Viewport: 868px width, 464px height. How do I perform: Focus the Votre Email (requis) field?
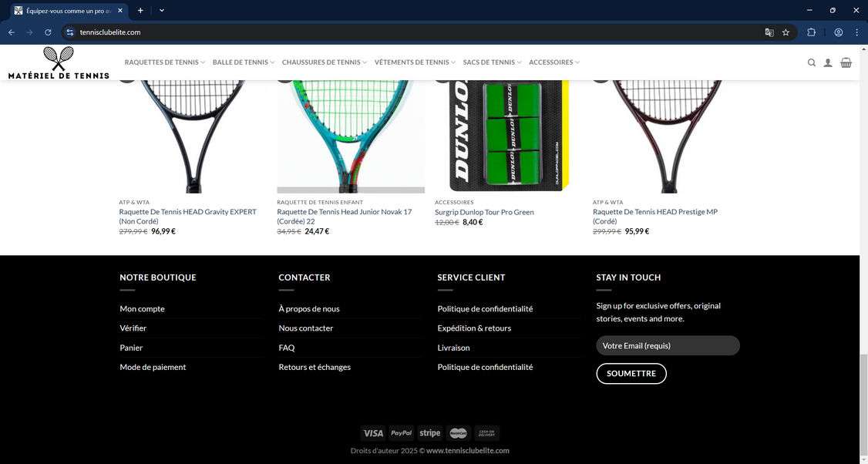(x=668, y=345)
